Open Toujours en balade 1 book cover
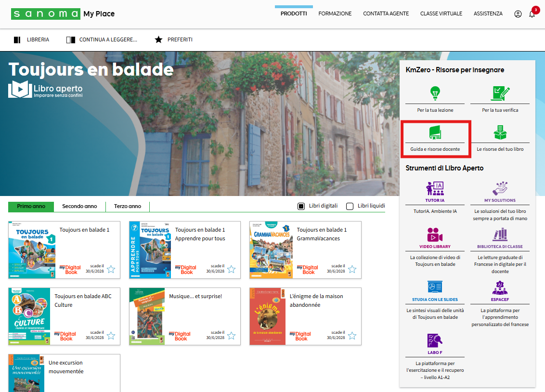Viewport: 545px width, 392px height. point(32,250)
